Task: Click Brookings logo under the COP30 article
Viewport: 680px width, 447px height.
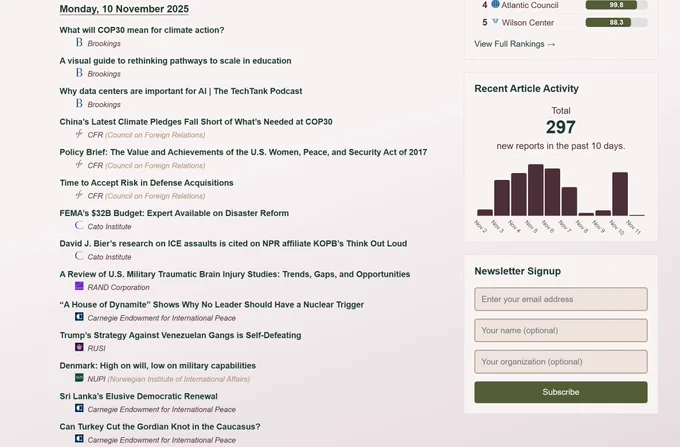Action: tap(79, 42)
